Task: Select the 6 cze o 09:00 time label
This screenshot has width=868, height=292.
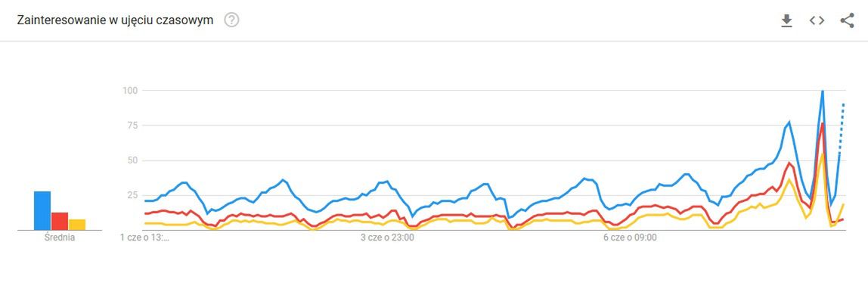Action: pos(630,238)
